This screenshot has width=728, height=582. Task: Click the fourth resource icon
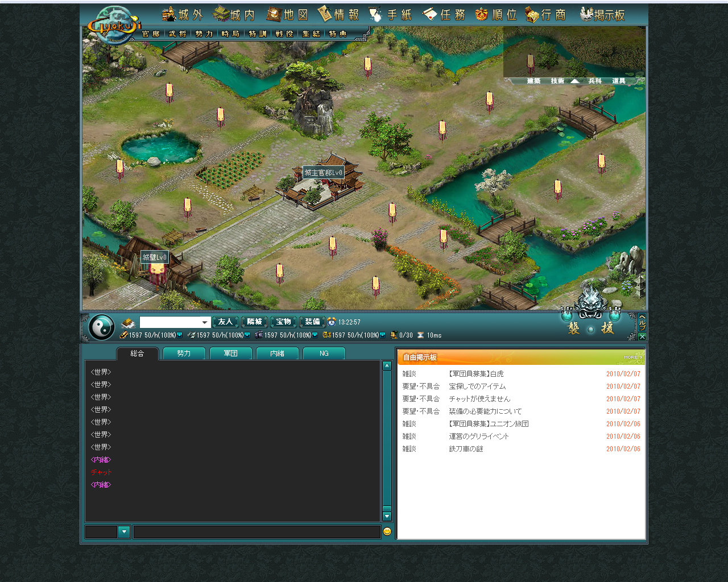tap(326, 335)
